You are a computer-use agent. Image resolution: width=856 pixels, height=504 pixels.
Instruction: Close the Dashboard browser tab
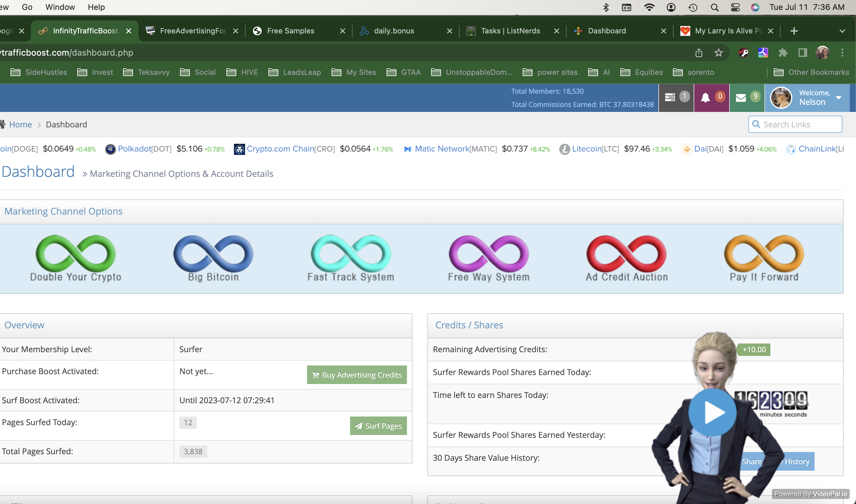[x=663, y=31]
